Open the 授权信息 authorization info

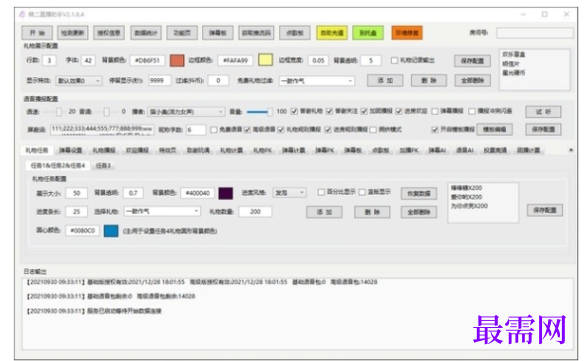[109, 33]
